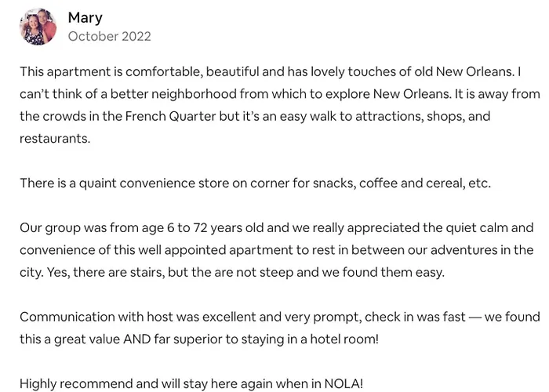Click the line starting 'This apartment is comfortable'

pyautogui.click(x=271, y=72)
